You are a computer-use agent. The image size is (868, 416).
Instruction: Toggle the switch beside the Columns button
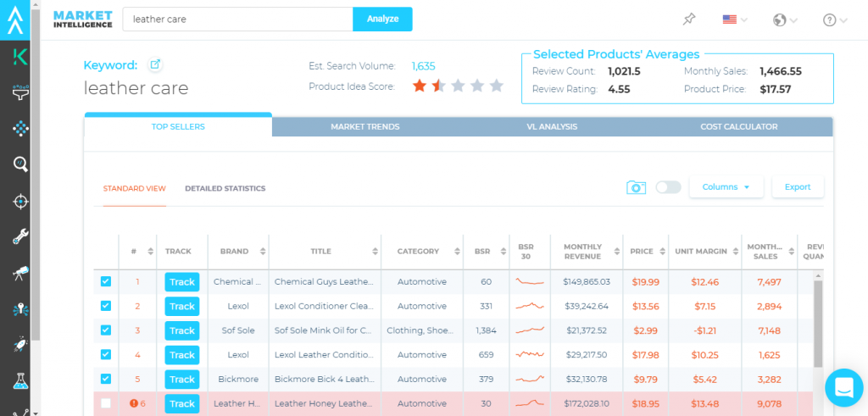tap(668, 187)
